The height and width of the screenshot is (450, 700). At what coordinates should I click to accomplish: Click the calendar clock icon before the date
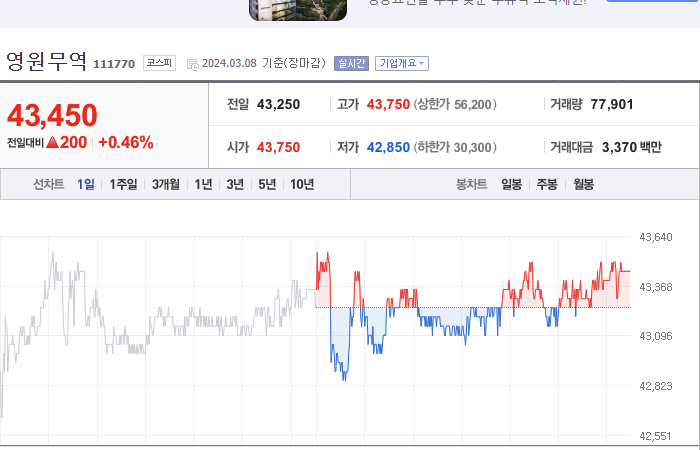(x=193, y=64)
